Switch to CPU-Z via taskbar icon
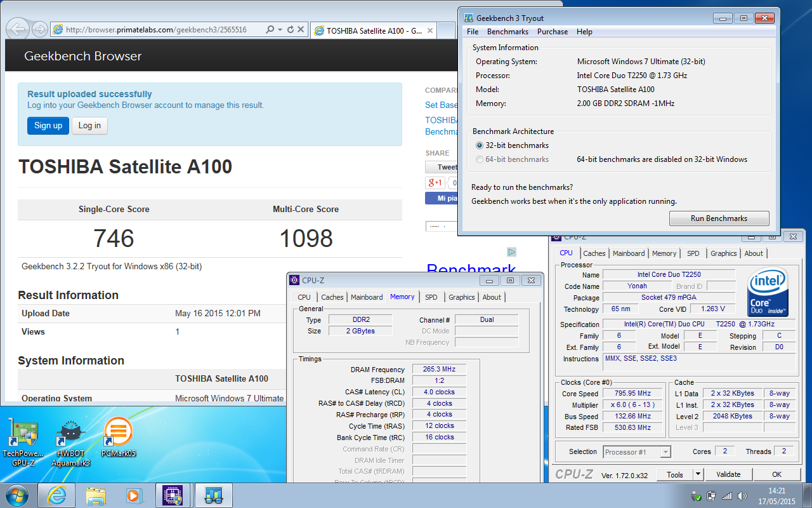Image resolution: width=812 pixels, height=508 pixels. 173,495
